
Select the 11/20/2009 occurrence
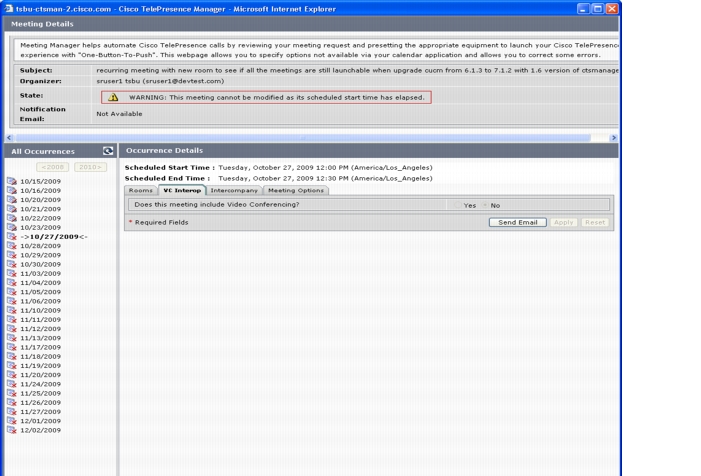click(x=40, y=375)
